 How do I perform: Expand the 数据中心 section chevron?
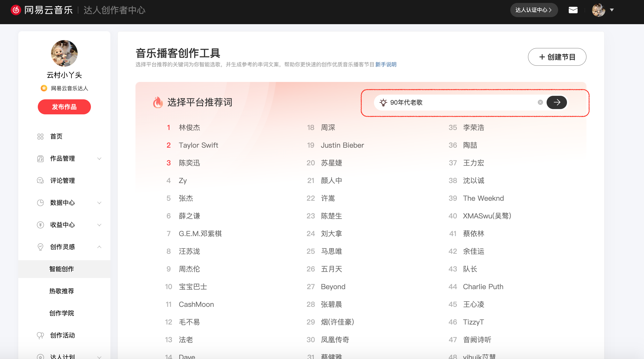click(99, 203)
